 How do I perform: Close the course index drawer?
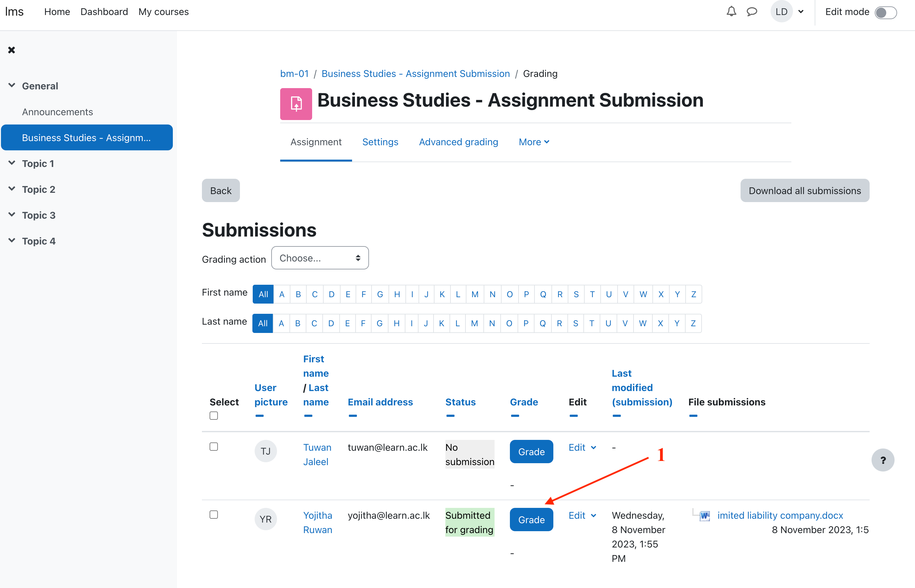pyautogui.click(x=12, y=50)
